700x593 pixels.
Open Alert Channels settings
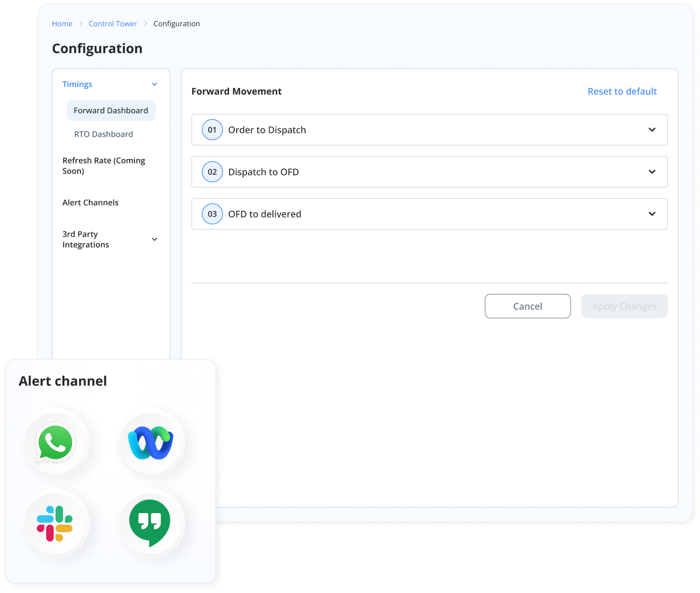point(91,203)
